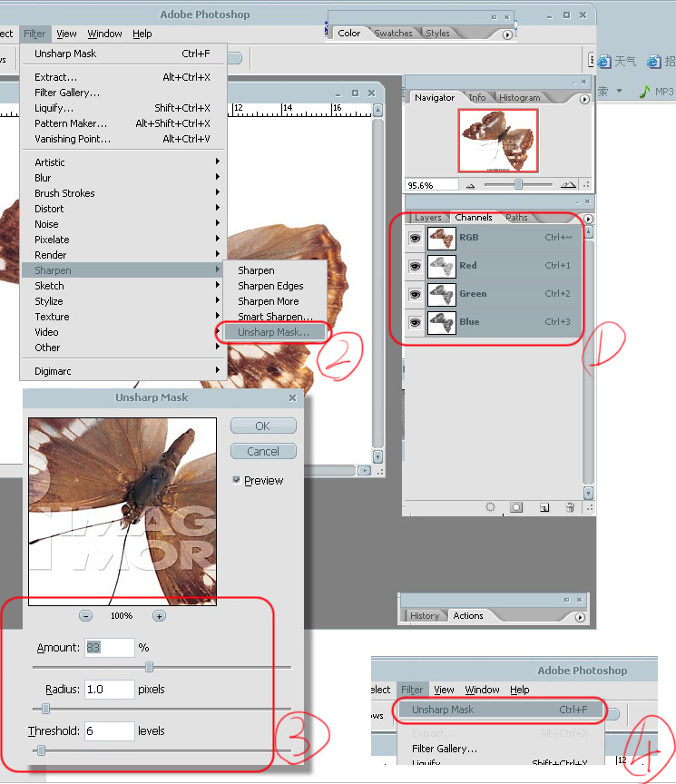Toggle the Green channel eye icon
676x784 pixels.
(415, 295)
